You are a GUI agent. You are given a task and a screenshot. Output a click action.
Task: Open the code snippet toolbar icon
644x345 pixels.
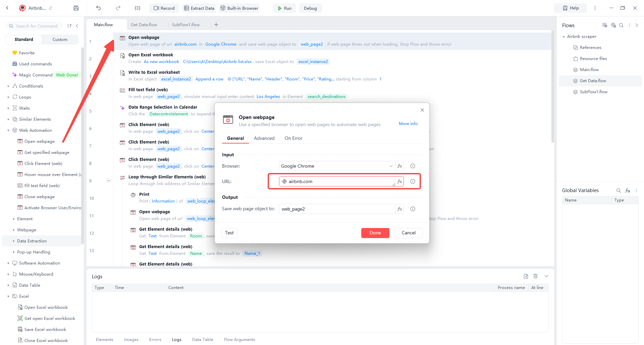click(x=138, y=8)
